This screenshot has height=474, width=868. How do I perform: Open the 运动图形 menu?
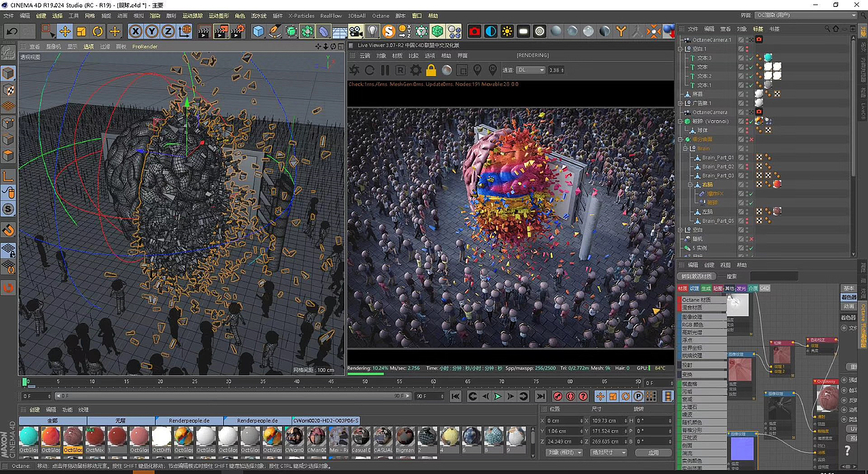point(218,15)
